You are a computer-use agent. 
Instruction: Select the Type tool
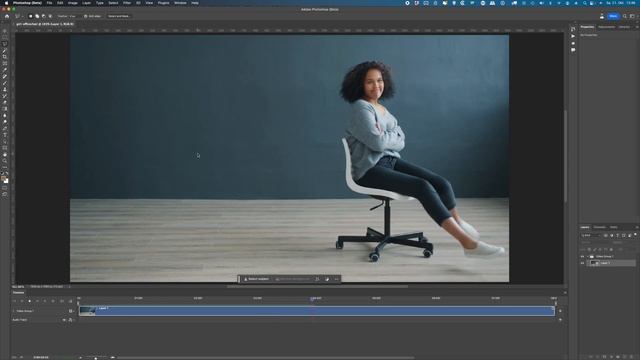[5, 135]
